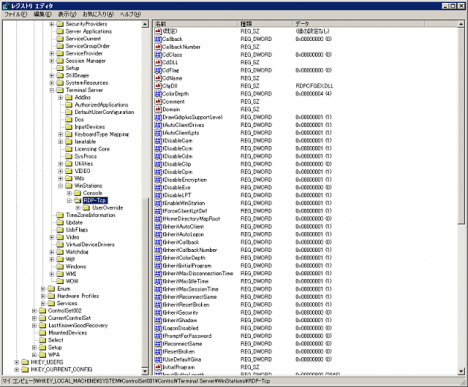468x387 pixels.
Task: Click the RDP-Tcp folder icon
Action: [78, 200]
